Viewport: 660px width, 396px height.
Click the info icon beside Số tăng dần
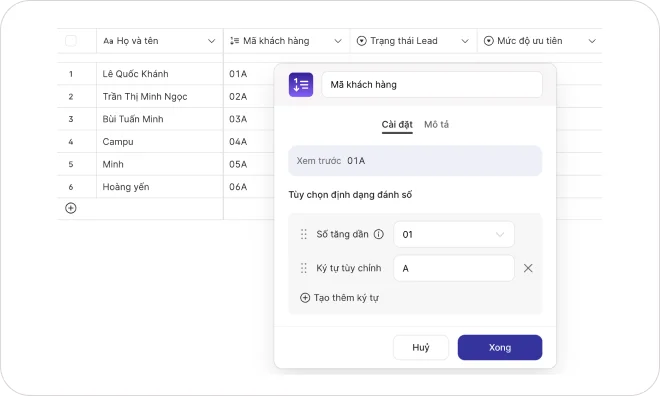(379, 234)
